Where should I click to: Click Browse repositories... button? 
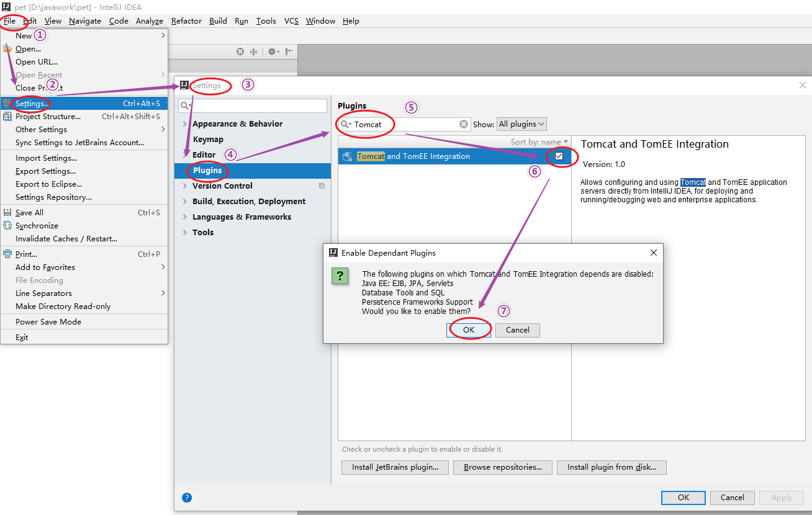(503, 467)
